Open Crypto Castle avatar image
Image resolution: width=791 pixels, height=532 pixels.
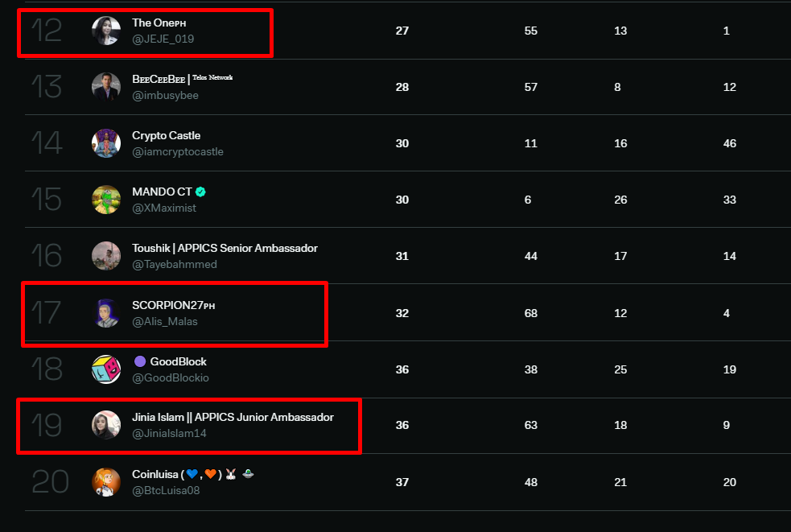tap(106, 143)
